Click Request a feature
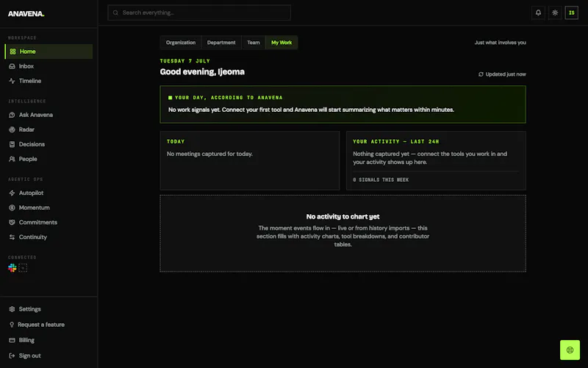The image size is (588, 368). click(x=49, y=325)
